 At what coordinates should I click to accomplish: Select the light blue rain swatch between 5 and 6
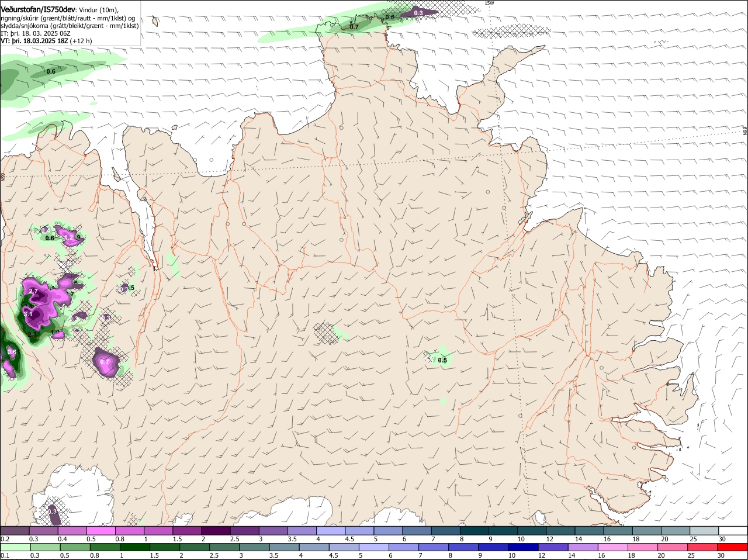[x=373, y=547]
